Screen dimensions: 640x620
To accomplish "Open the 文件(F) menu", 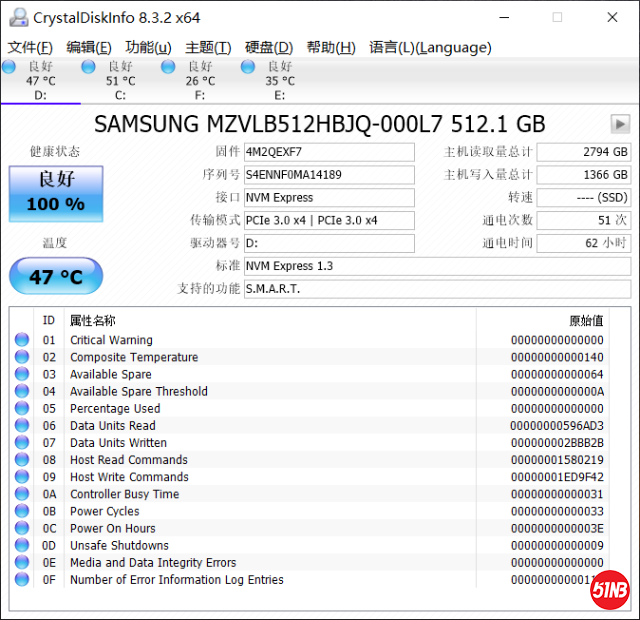I will tap(30, 47).
